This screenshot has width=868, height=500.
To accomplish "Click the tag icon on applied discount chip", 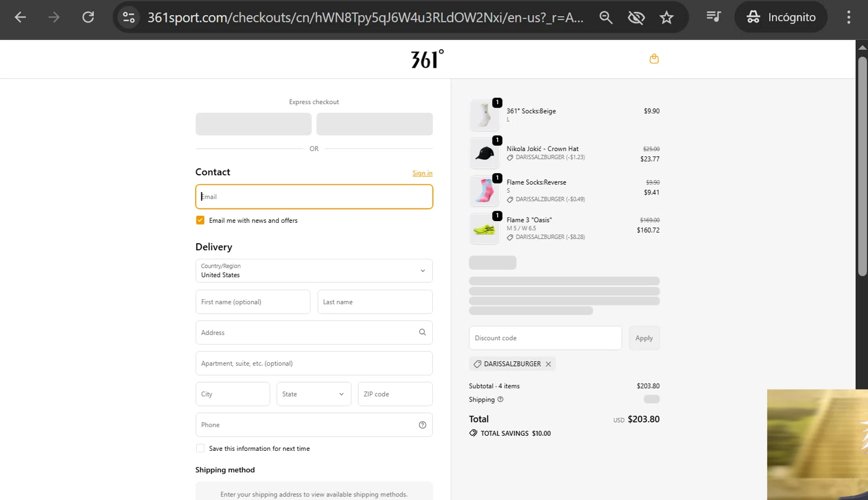I will (477, 364).
